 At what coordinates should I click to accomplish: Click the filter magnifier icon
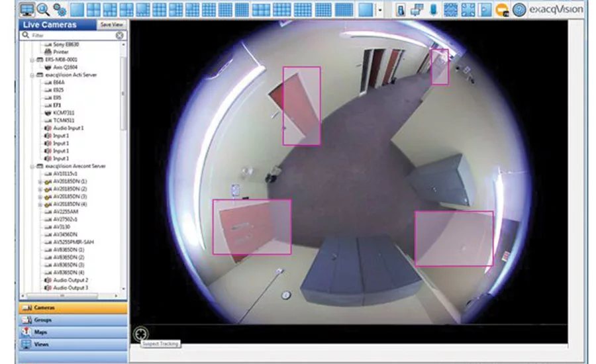(25, 35)
